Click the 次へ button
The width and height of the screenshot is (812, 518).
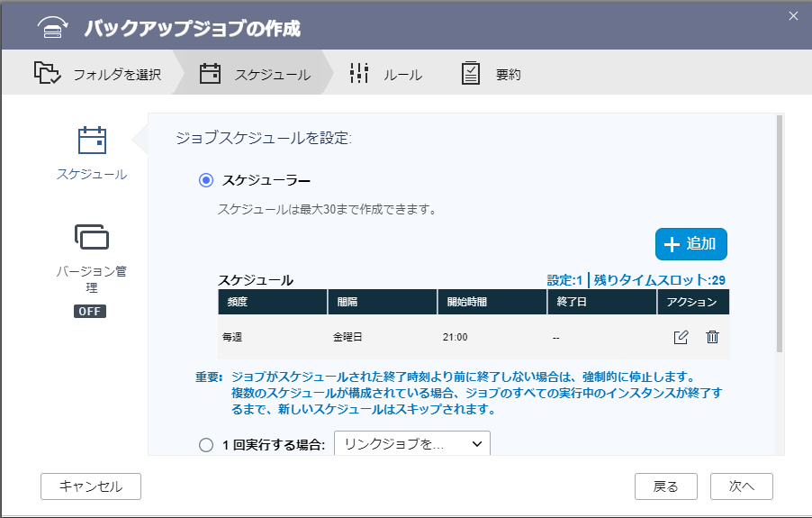coord(741,486)
